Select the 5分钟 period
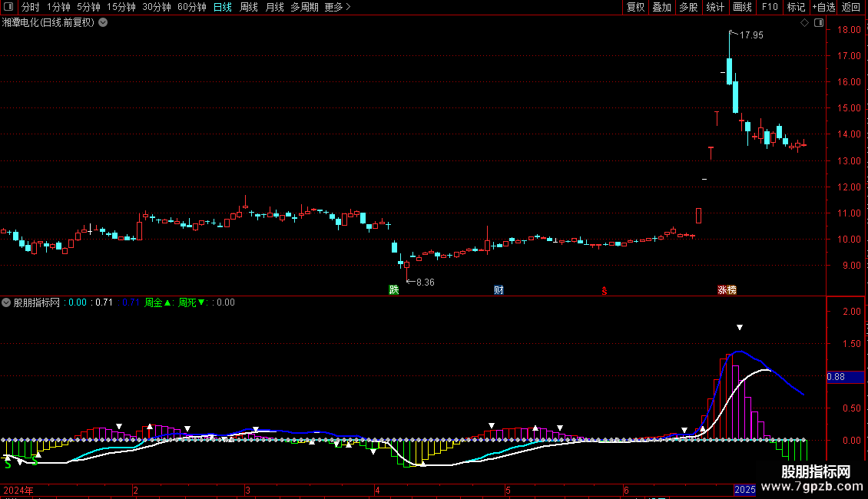 pyautogui.click(x=88, y=7)
